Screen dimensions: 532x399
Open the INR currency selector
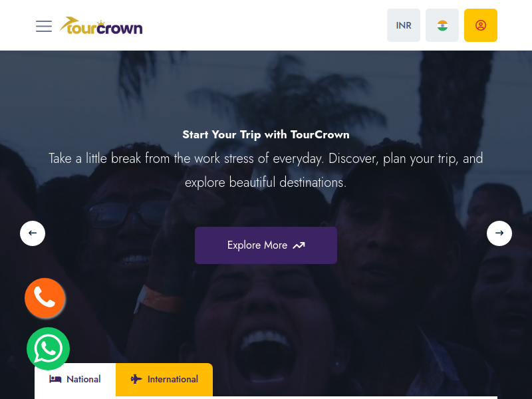[404, 25]
